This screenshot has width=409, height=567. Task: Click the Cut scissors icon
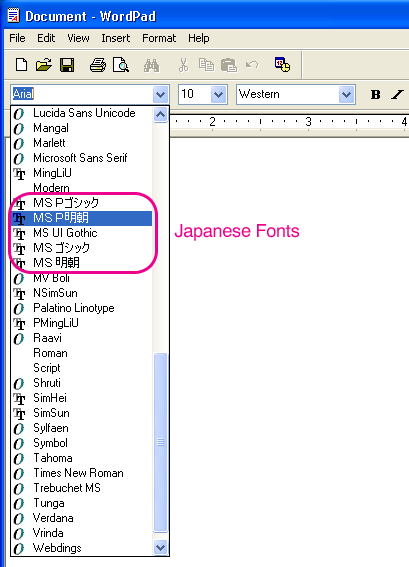click(x=183, y=65)
